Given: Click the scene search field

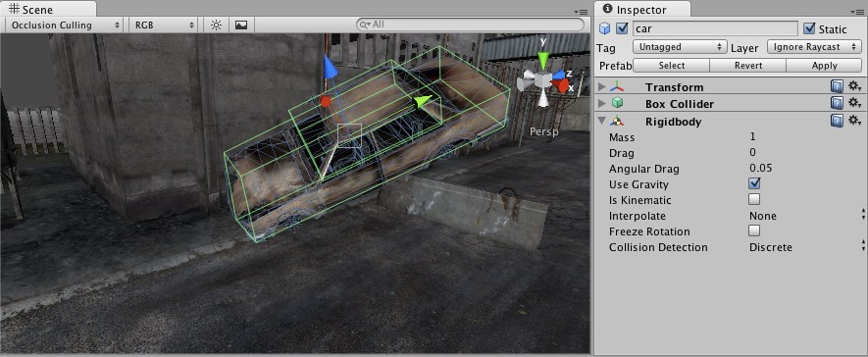Looking at the screenshot, I should [470, 25].
